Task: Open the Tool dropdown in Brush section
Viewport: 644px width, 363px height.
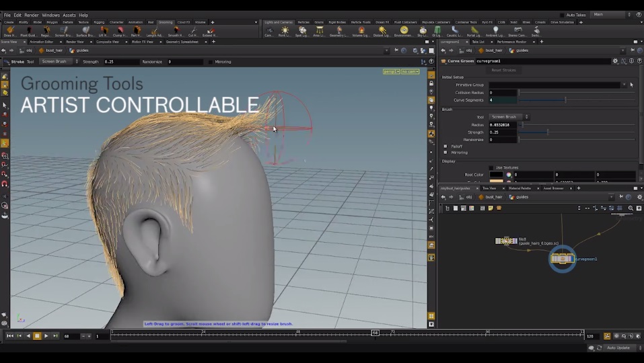Action: click(x=509, y=117)
